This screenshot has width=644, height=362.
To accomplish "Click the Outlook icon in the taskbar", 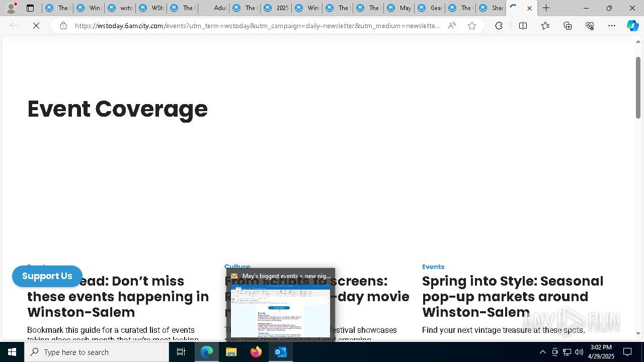I will tap(281, 352).
